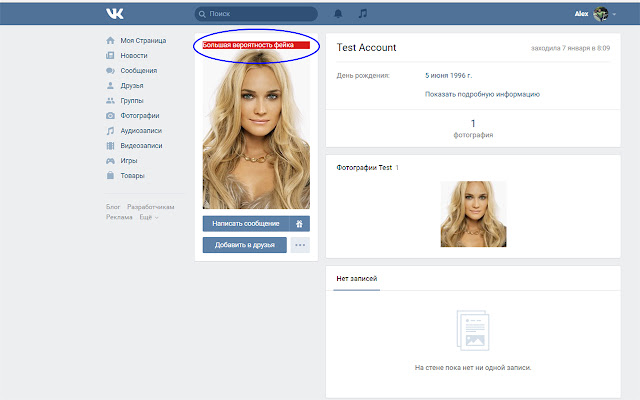
Task: Open the three-dots more actions button
Action: pos(300,245)
